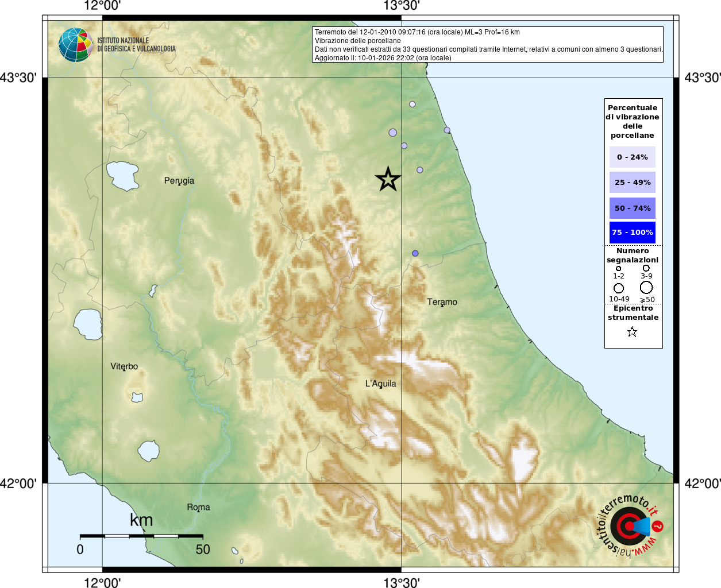Viewport: 721px width, 588px height.
Task: Click the 'Terremoto del 12-01-2010' header line
Action: click(x=417, y=32)
